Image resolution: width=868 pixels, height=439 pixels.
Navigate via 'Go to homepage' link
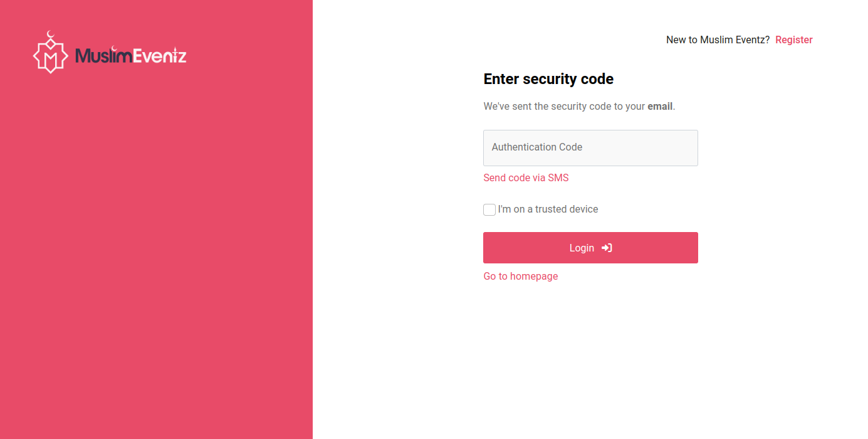pyautogui.click(x=520, y=276)
